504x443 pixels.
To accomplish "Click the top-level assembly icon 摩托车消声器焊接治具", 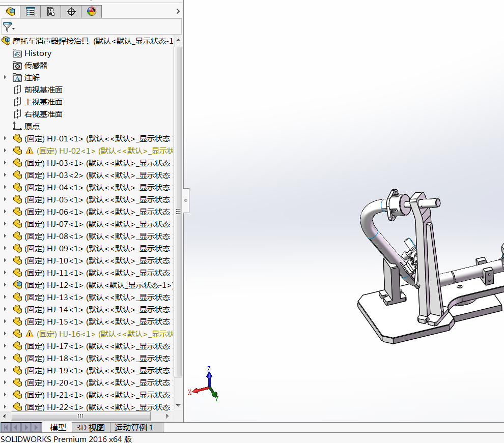I will click(x=6, y=41).
